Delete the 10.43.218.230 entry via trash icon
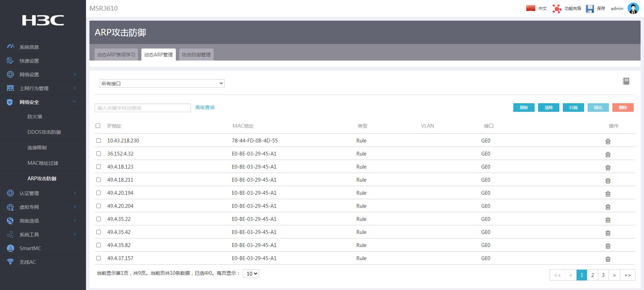Image resolution: width=644 pixels, height=290 pixels. pyautogui.click(x=608, y=141)
